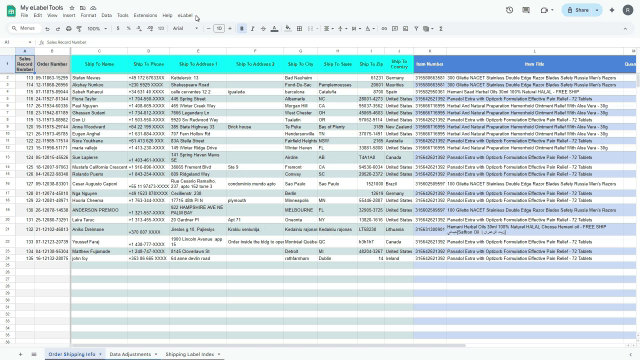Open the Insert menu
The image size is (640, 360).
(69, 16)
